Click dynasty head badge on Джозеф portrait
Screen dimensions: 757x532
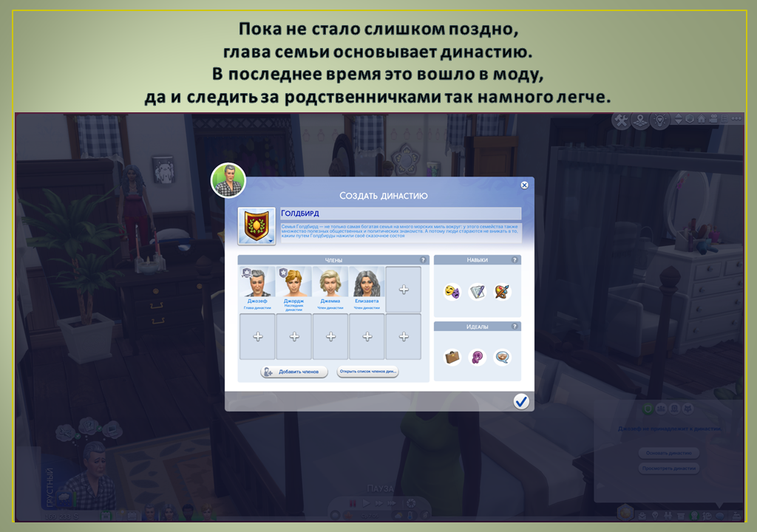(x=247, y=273)
